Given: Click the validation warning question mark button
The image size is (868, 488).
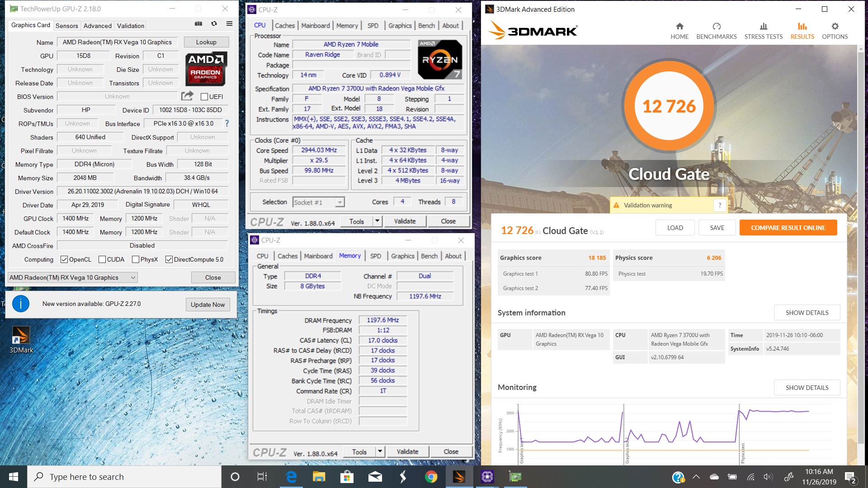Looking at the screenshot, I should pyautogui.click(x=720, y=205).
